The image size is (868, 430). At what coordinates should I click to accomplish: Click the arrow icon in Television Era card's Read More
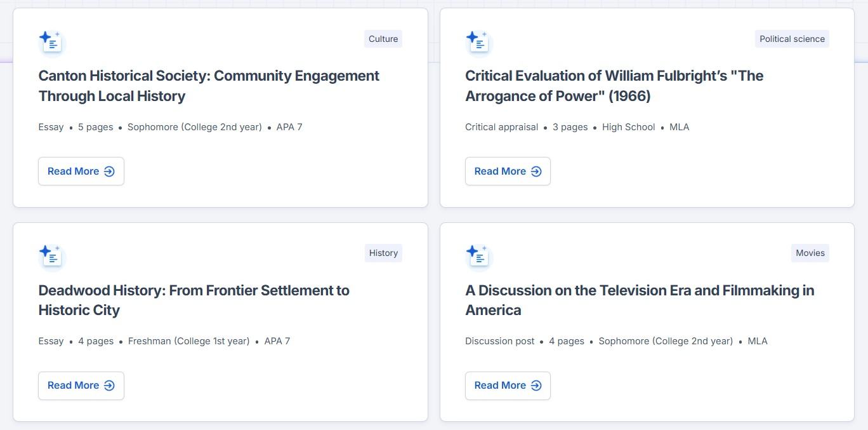point(536,386)
